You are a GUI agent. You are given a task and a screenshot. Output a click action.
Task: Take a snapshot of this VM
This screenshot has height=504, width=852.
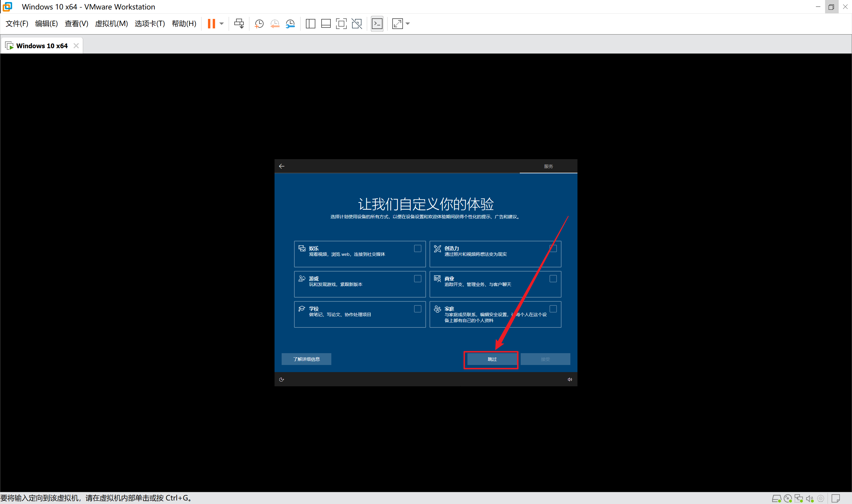click(259, 23)
